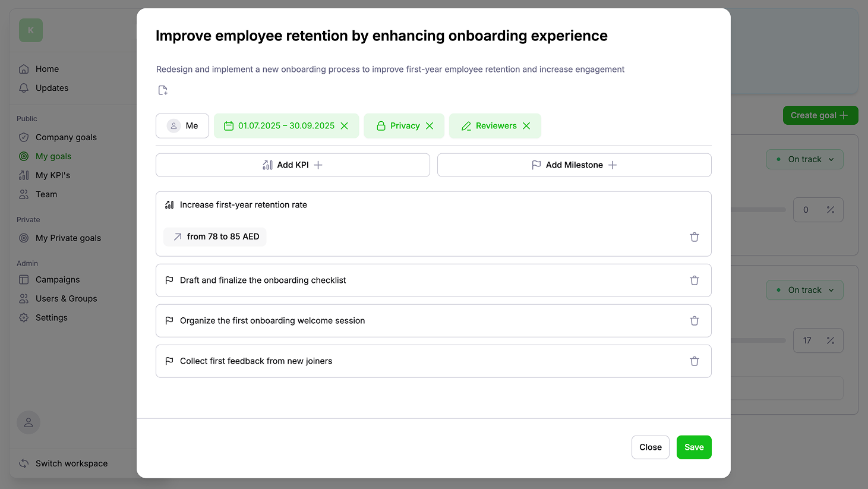Delete the new joiners feedback milestone
The image size is (868, 489).
694,361
